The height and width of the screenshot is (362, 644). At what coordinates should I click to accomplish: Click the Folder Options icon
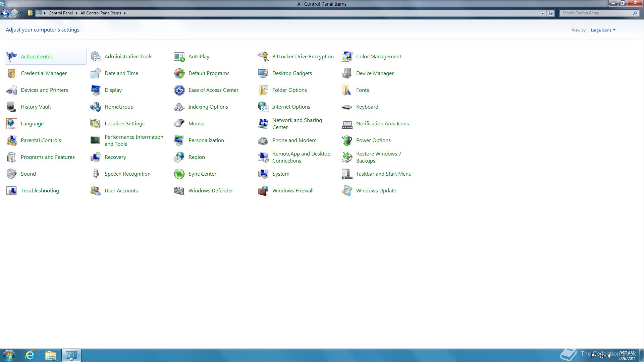(x=263, y=90)
